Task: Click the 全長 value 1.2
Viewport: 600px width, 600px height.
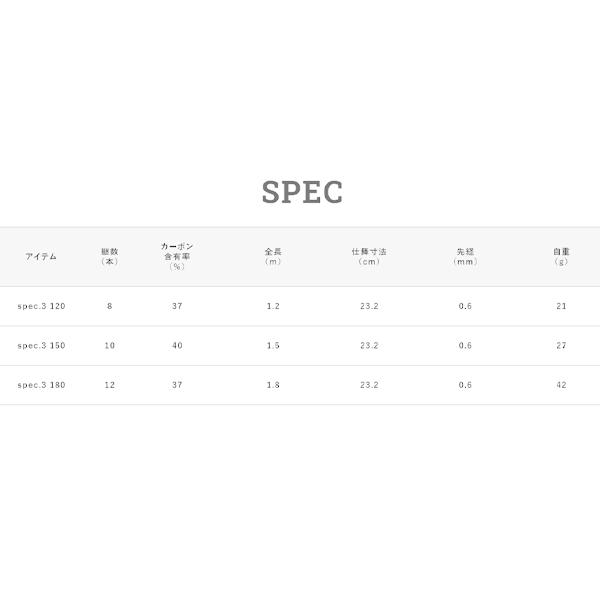Action: pyautogui.click(x=273, y=306)
